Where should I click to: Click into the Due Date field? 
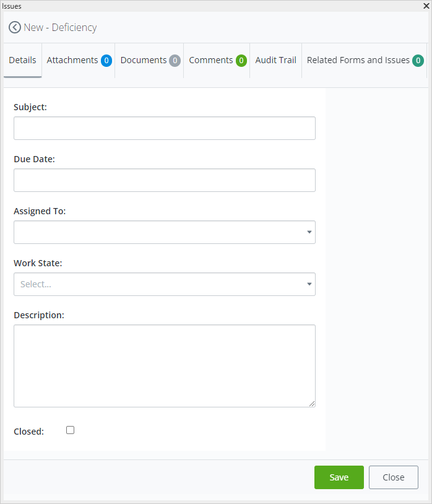click(165, 180)
